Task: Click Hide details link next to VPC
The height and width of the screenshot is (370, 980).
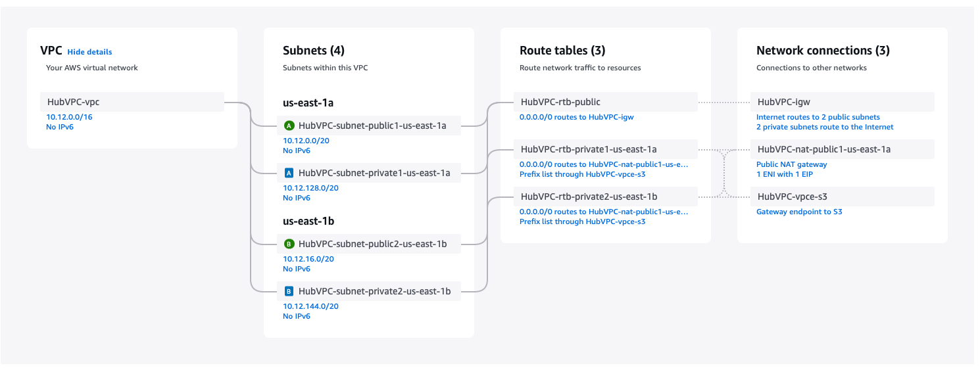Action: click(x=89, y=52)
